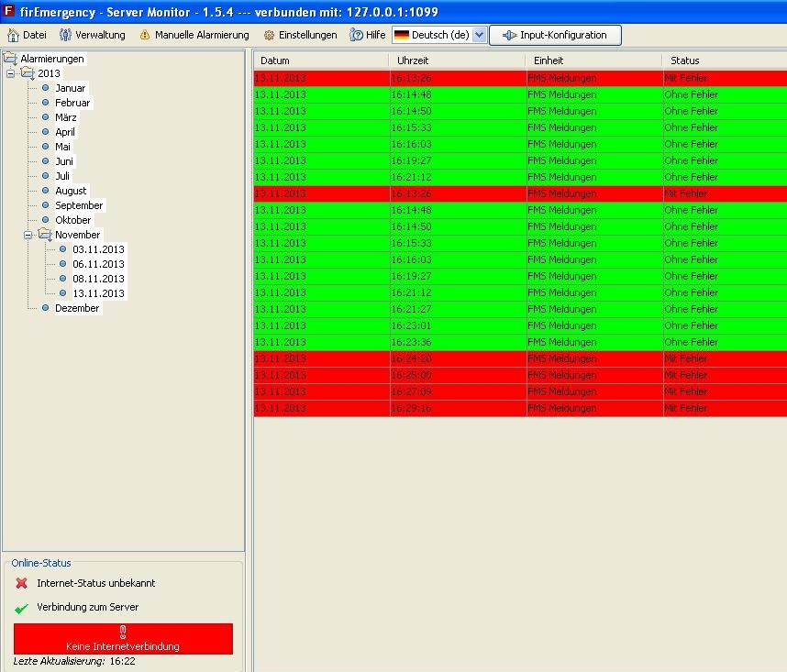Image resolution: width=787 pixels, height=672 pixels.
Task: Collapse the November tree node
Action: coord(28,235)
